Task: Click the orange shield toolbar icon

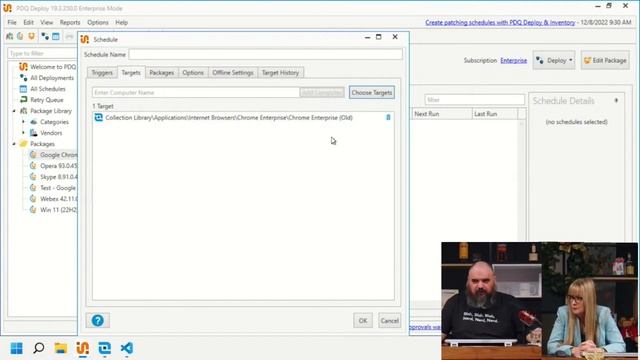Action: 31,36
